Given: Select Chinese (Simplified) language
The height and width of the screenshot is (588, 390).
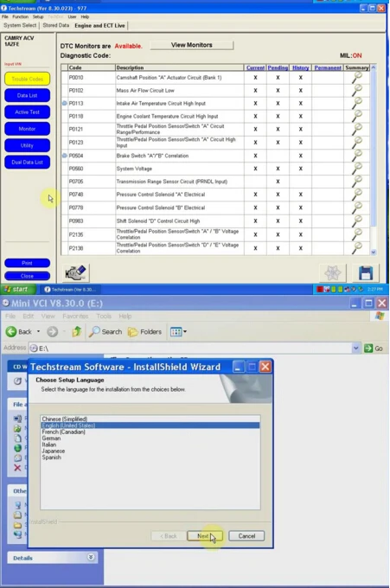Looking at the screenshot, I should pos(150,419).
